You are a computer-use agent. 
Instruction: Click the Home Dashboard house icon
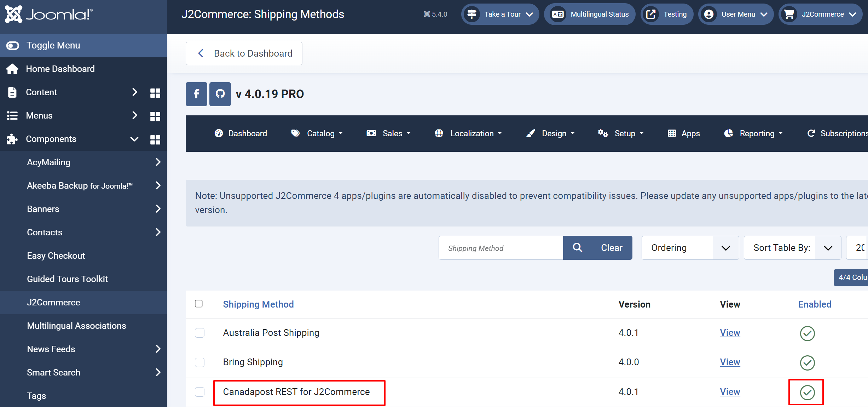12,69
